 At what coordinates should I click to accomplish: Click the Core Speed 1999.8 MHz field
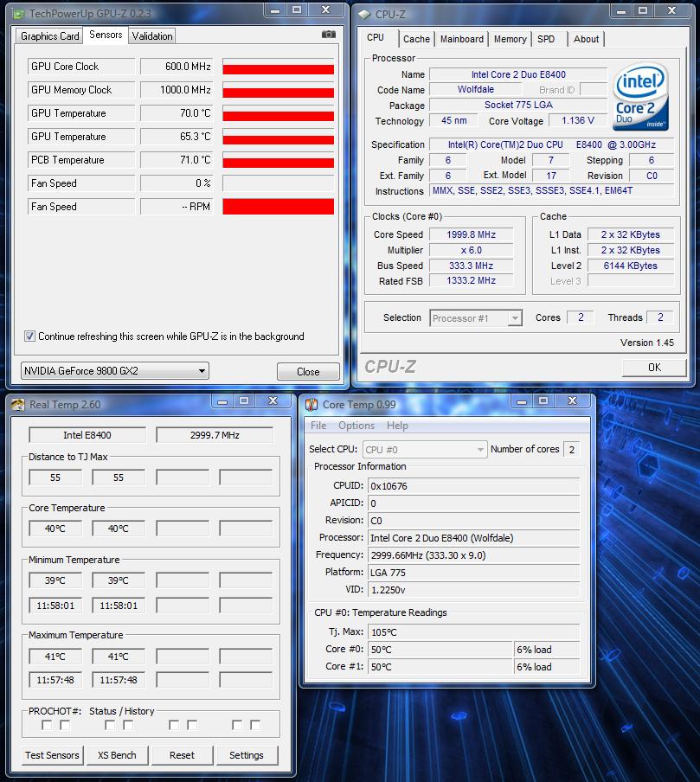tap(471, 234)
